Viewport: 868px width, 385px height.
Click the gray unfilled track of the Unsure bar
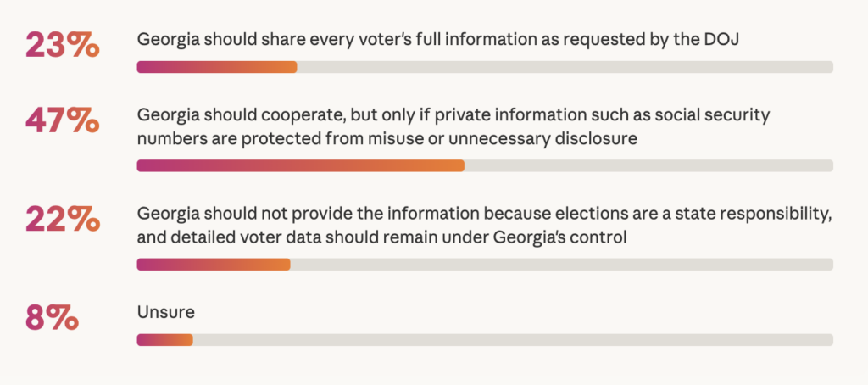tap(513, 340)
